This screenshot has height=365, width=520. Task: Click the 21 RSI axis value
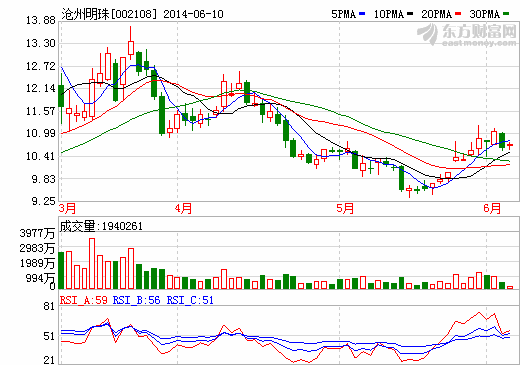[x=49, y=360]
